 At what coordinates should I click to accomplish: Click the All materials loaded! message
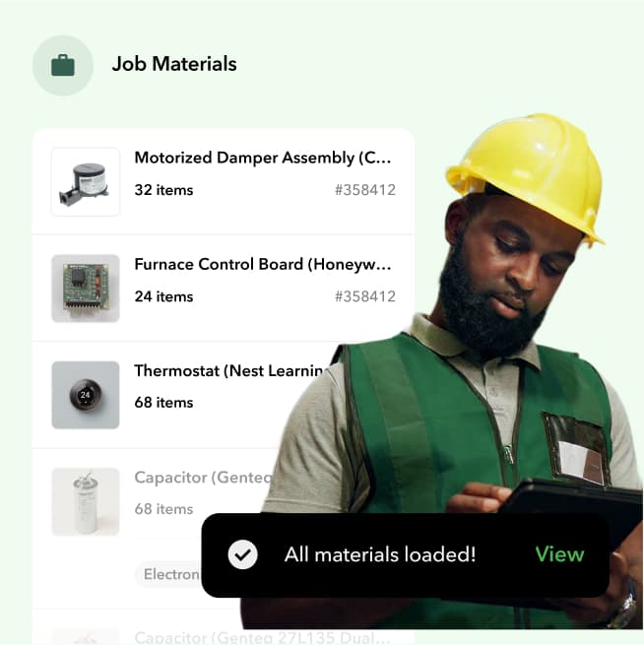[380, 554]
